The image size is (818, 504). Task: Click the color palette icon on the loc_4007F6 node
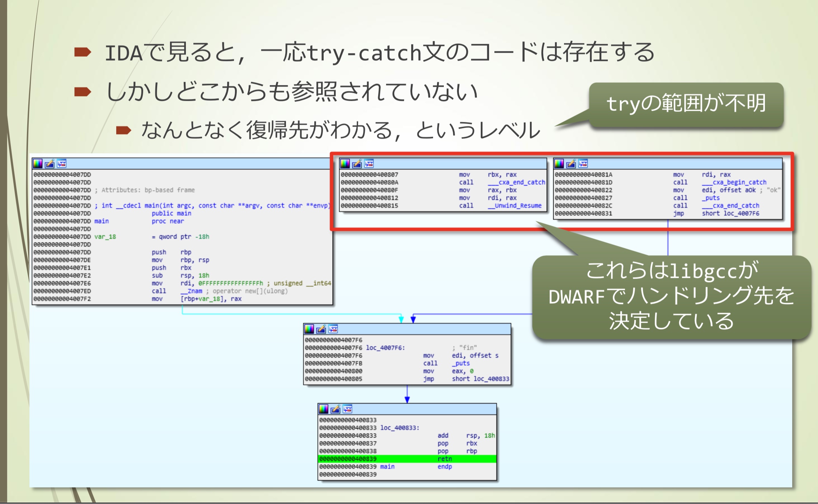(x=309, y=329)
